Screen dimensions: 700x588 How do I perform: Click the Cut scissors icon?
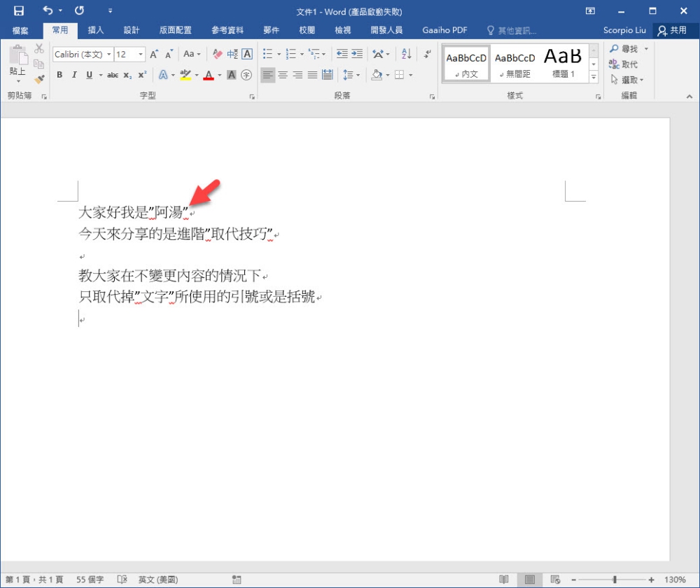39,49
